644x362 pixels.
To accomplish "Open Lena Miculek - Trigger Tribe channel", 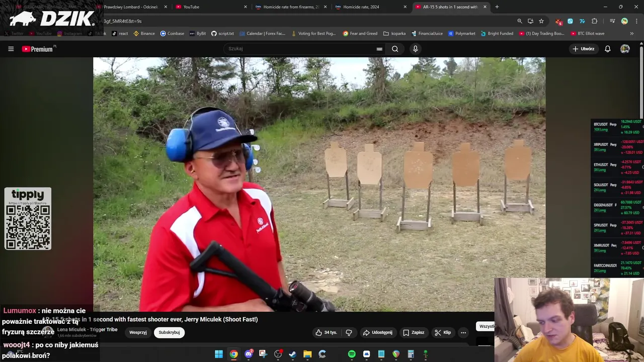I will [87, 330].
